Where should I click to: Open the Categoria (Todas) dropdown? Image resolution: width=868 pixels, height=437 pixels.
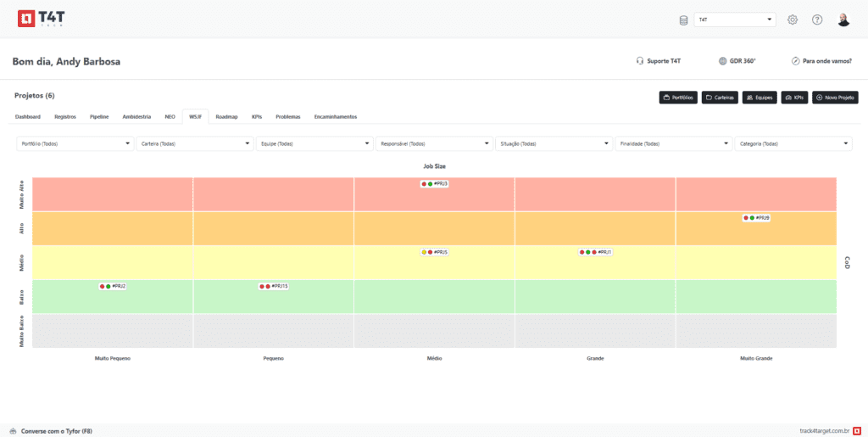[x=793, y=144]
